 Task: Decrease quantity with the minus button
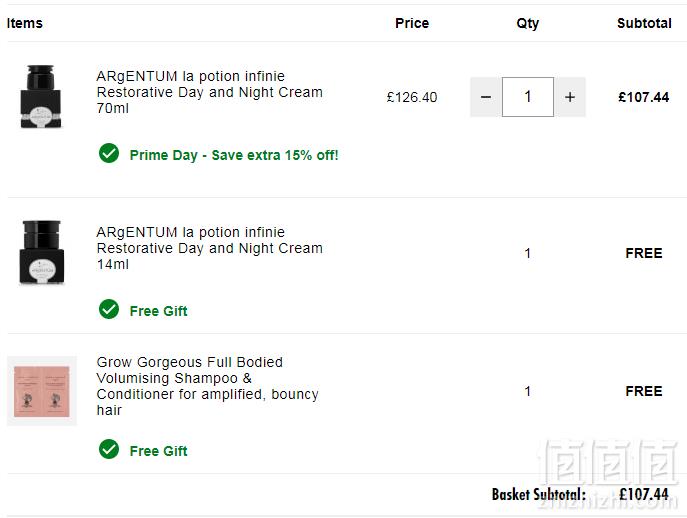click(486, 97)
